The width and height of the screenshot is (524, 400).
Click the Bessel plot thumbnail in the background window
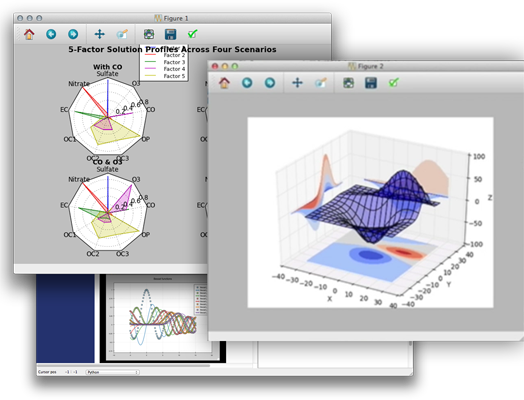(x=163, y=317)
